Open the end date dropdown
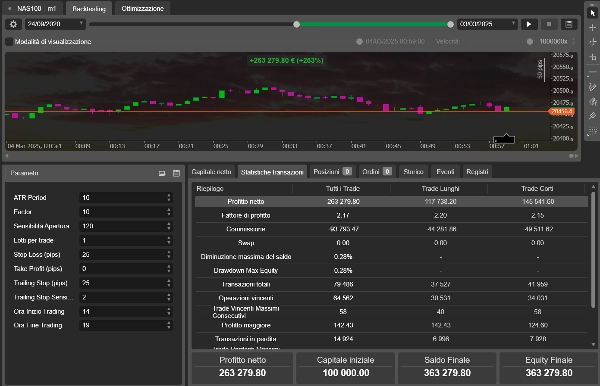The image size is (600, 386). [487, 24]
